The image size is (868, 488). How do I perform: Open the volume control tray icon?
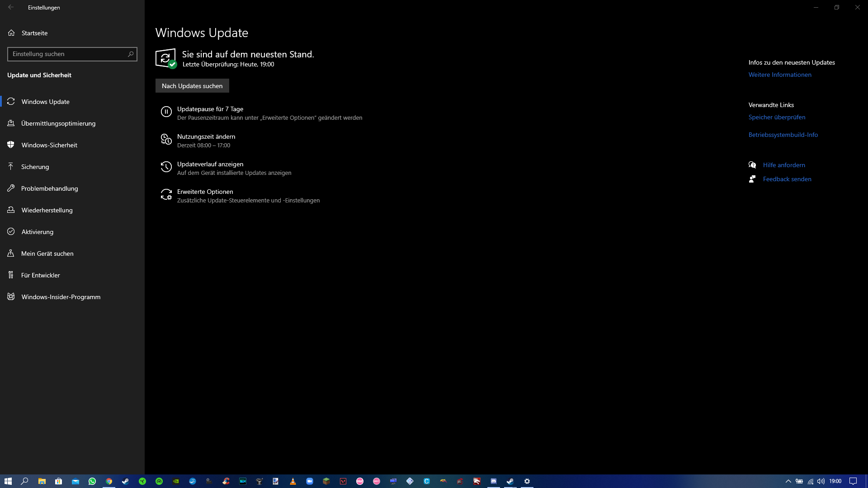(821, 481)
